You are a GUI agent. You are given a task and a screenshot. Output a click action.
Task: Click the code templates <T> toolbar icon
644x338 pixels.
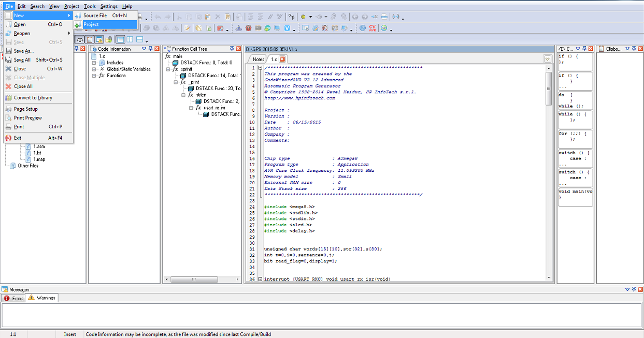pyautogui.click(x=80, y=39)
